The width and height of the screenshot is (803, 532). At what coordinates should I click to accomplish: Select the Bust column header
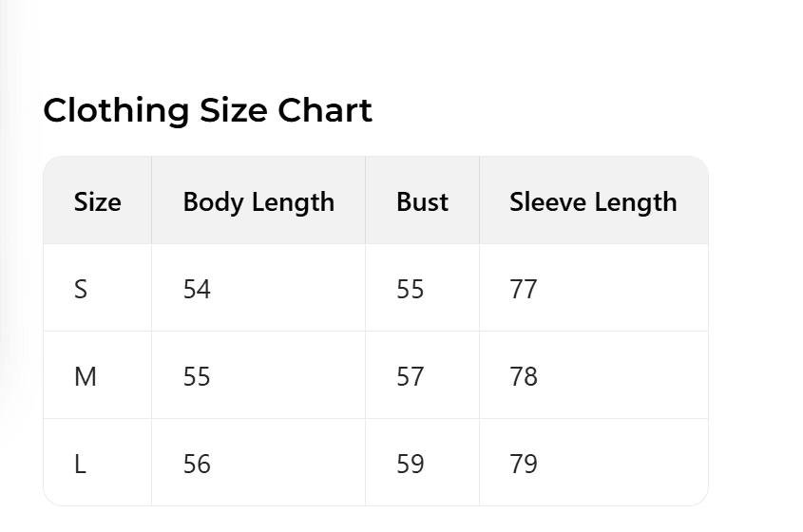[422, 202]
